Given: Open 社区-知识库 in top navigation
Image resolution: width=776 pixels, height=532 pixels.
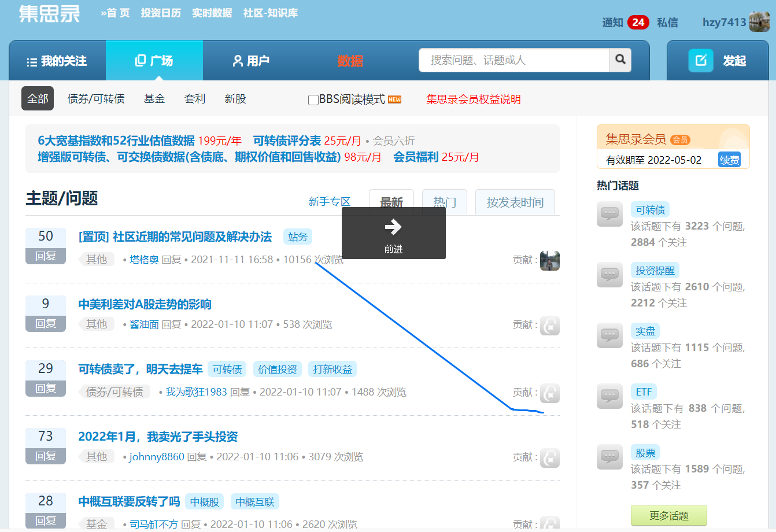Looking at the screenshot, I should point(270,13).
